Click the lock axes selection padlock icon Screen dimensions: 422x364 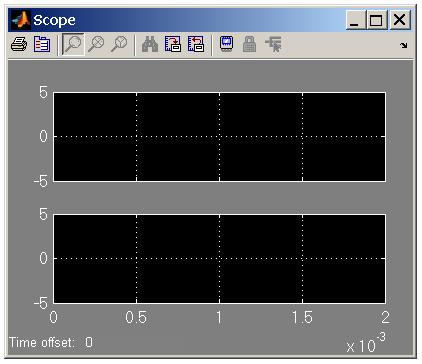(250, 44)
